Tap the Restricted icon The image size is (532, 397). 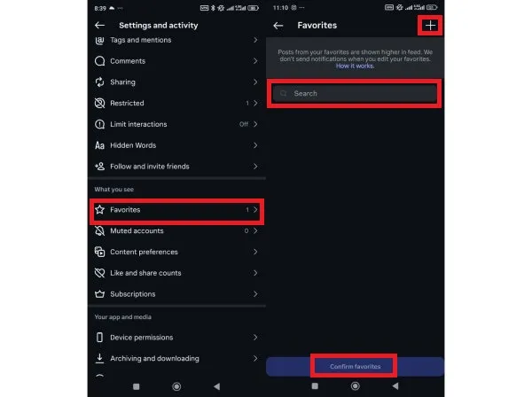[99, 103]
